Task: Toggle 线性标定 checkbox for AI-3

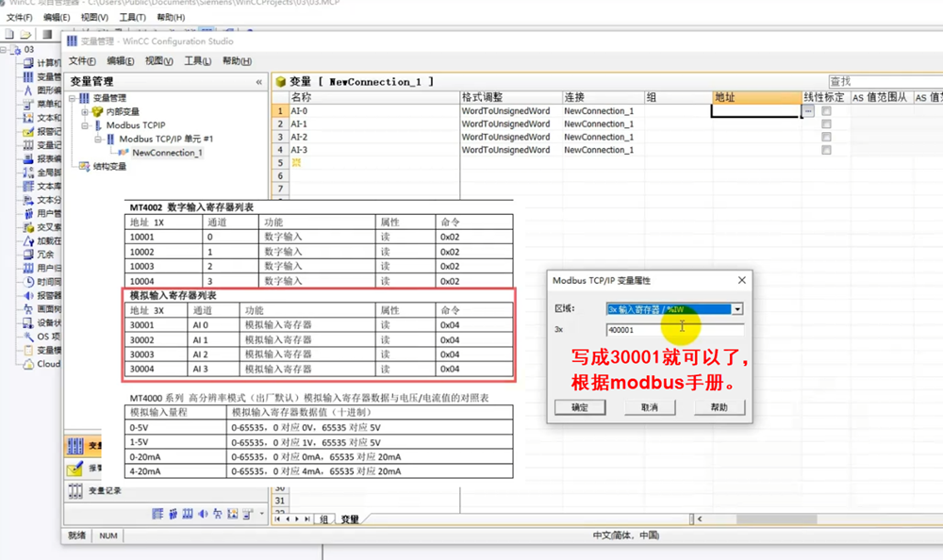Action: point(826,150)
